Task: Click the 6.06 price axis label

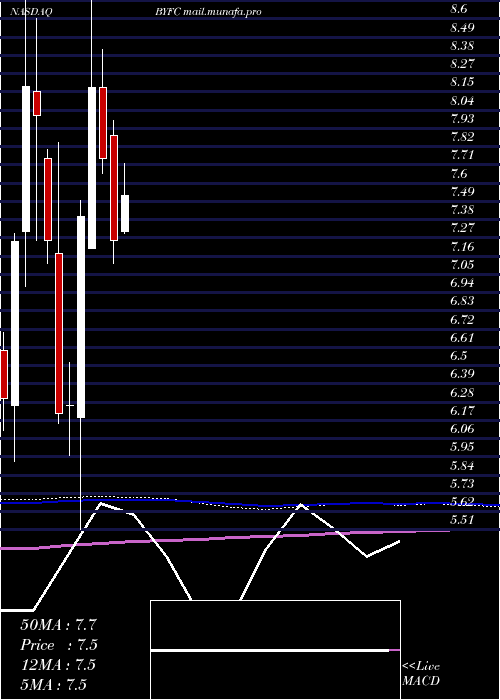Action: click(x=462, y=428)
